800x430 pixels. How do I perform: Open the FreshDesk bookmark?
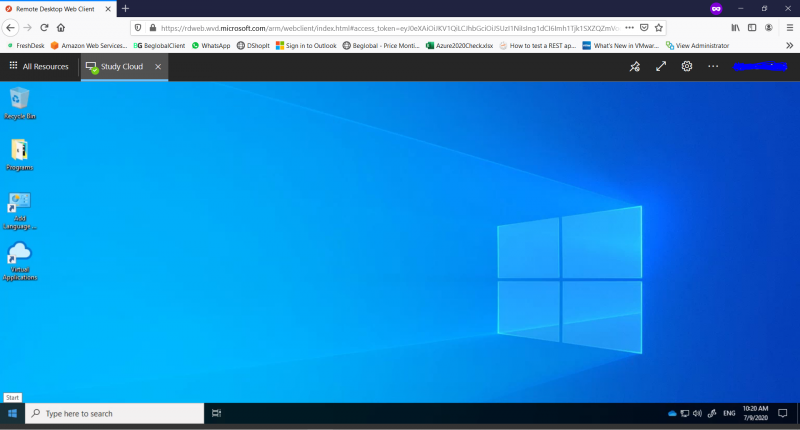click(x=26, y=45)
